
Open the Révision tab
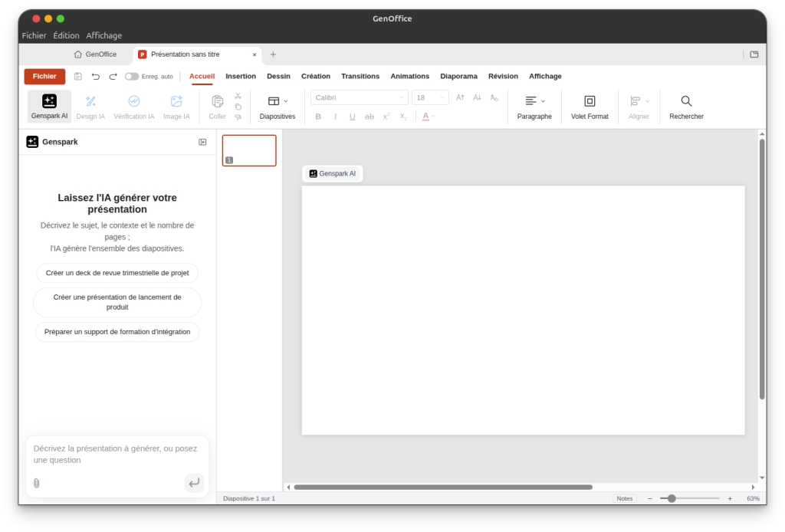tap(503, 76)
